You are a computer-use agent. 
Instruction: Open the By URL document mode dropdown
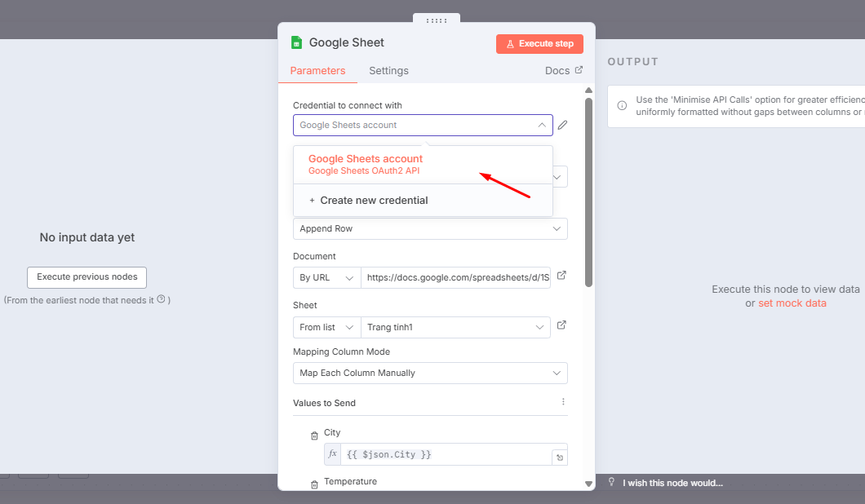click(x=326, y=278)
